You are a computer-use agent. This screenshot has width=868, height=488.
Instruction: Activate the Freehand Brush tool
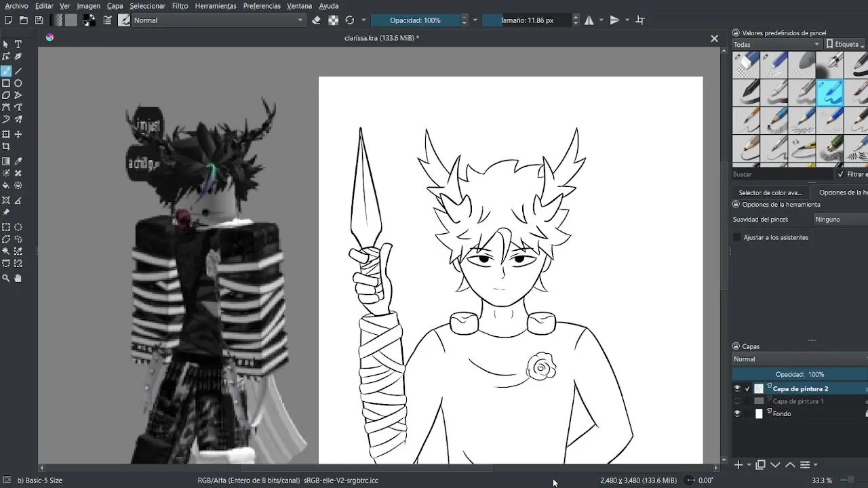(x=6, y=71)
